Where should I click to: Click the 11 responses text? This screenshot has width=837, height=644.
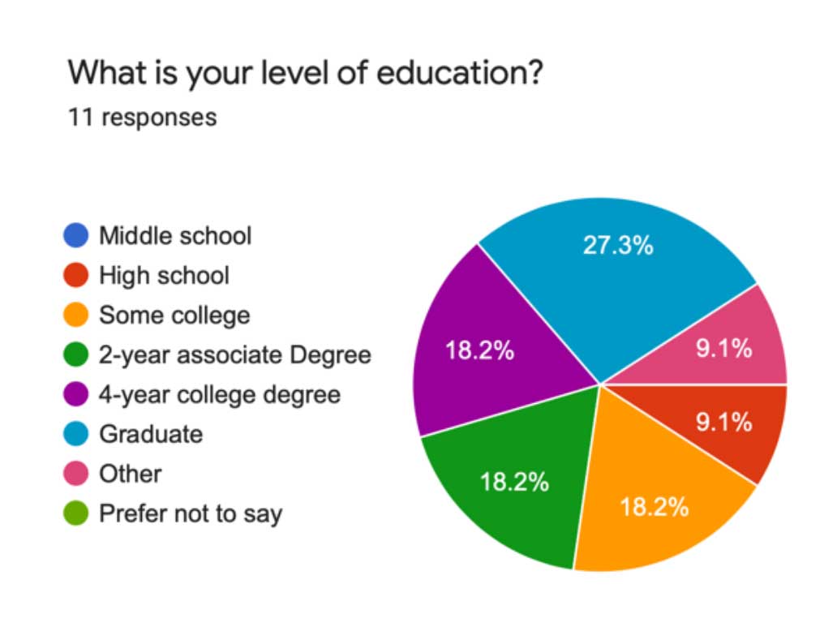point(143,118)
